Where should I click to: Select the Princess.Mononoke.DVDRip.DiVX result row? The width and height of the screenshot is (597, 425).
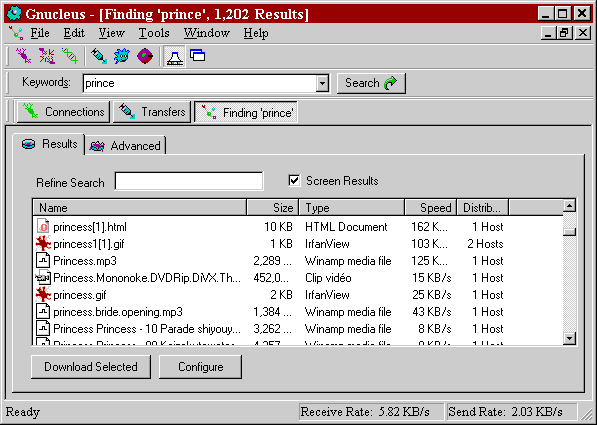click(x=298, y=278)
